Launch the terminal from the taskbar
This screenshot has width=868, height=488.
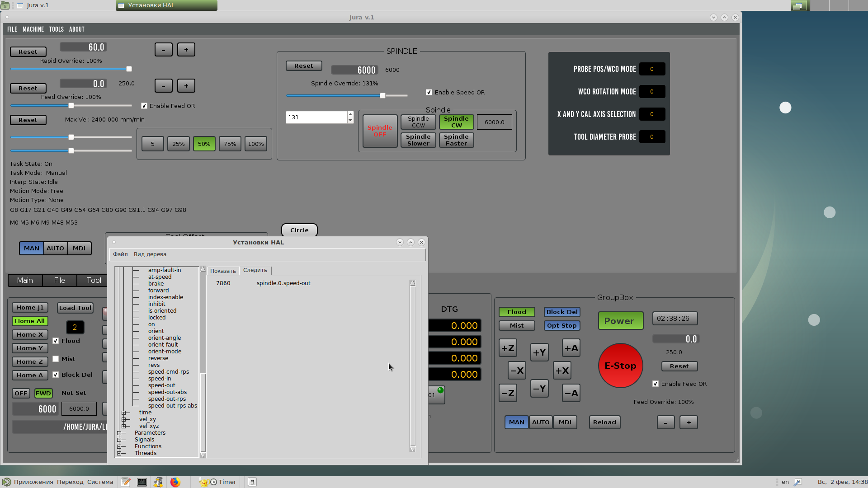tap(142, 482)
